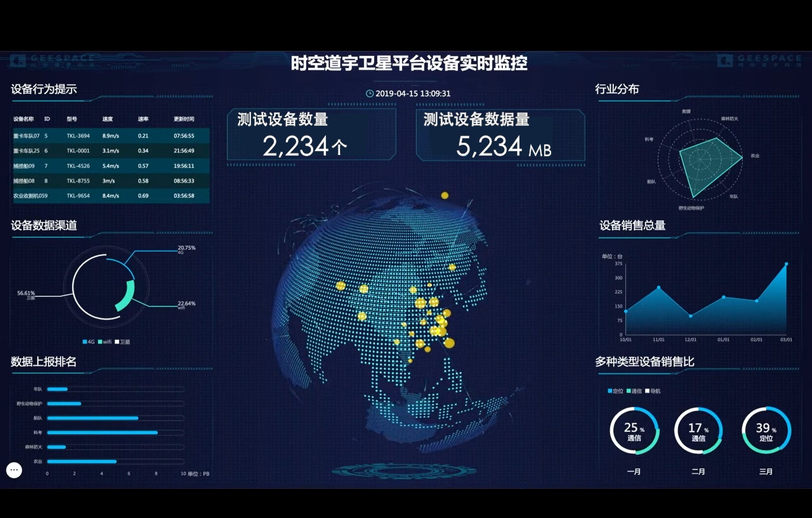Toggle the wifi legend item

(x=104, y=342)
